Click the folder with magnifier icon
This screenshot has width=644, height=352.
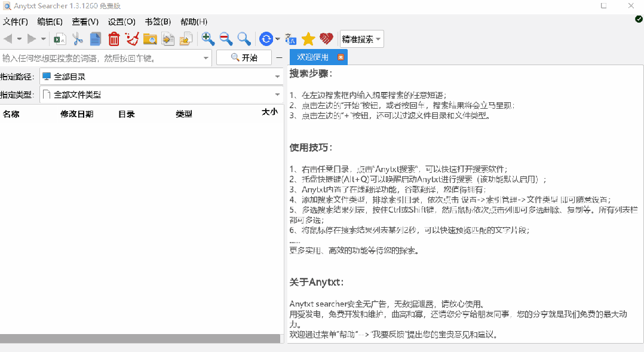coord(150,39)
